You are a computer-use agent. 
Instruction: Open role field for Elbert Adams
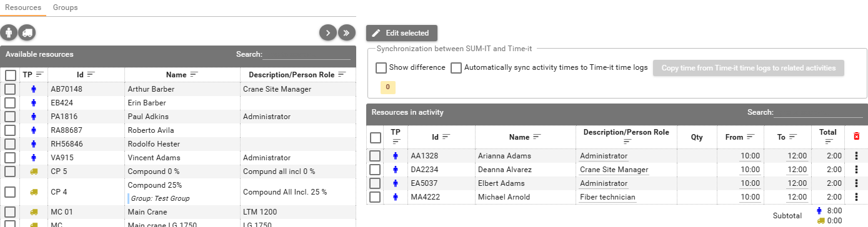[604, 183]
